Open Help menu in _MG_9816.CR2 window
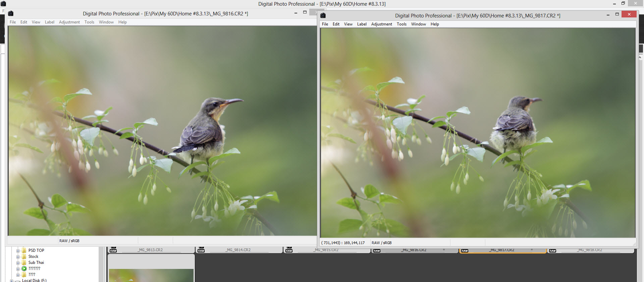 click(122, 22)
